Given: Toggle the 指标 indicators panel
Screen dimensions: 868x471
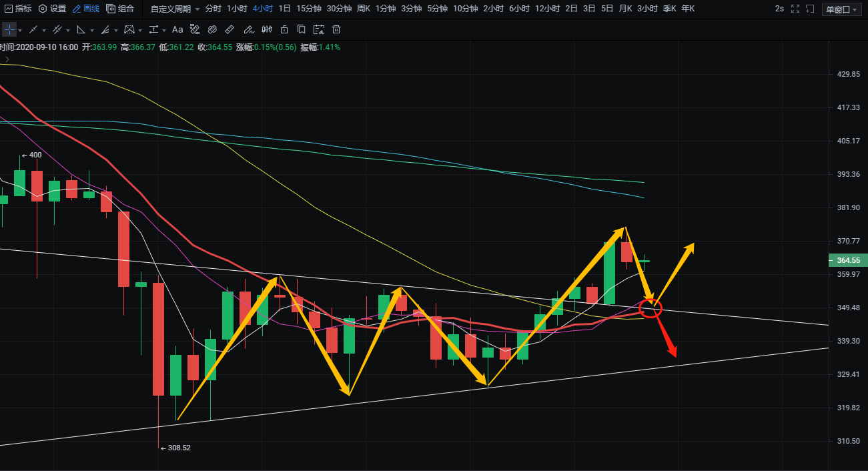Looking at the screenshot, I should [x=18, y=9].
